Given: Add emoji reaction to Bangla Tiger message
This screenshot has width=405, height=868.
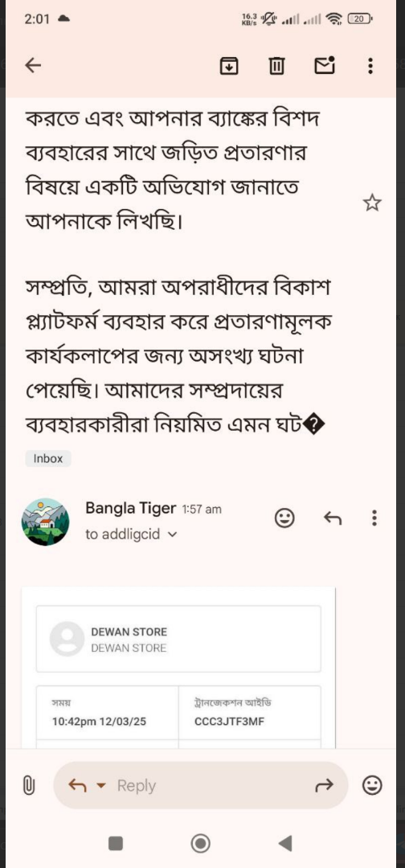Looking at the screenshot, I should (284, 518).
